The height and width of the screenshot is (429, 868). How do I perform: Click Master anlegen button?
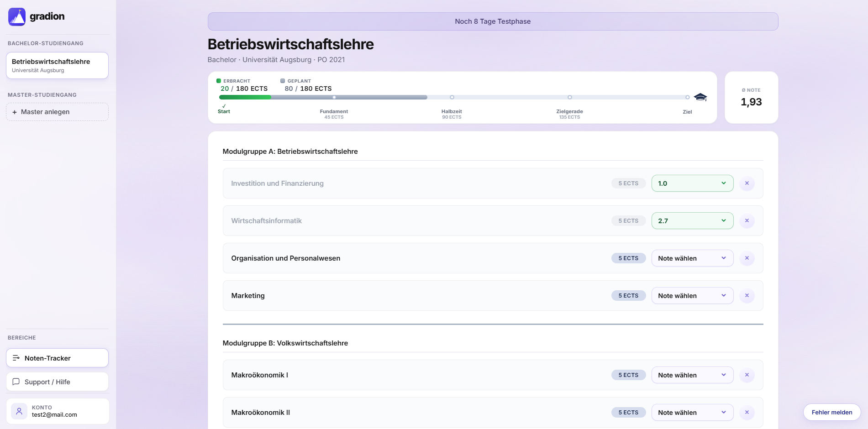pyautogui.click(x=57, y=112)
